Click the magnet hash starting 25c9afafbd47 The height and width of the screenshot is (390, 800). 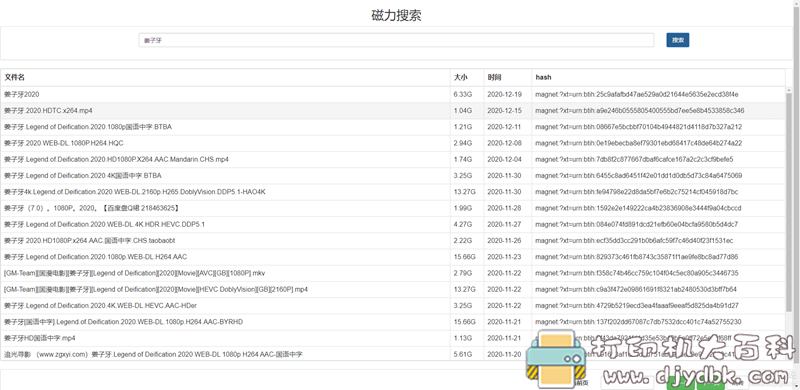point(637,94)
